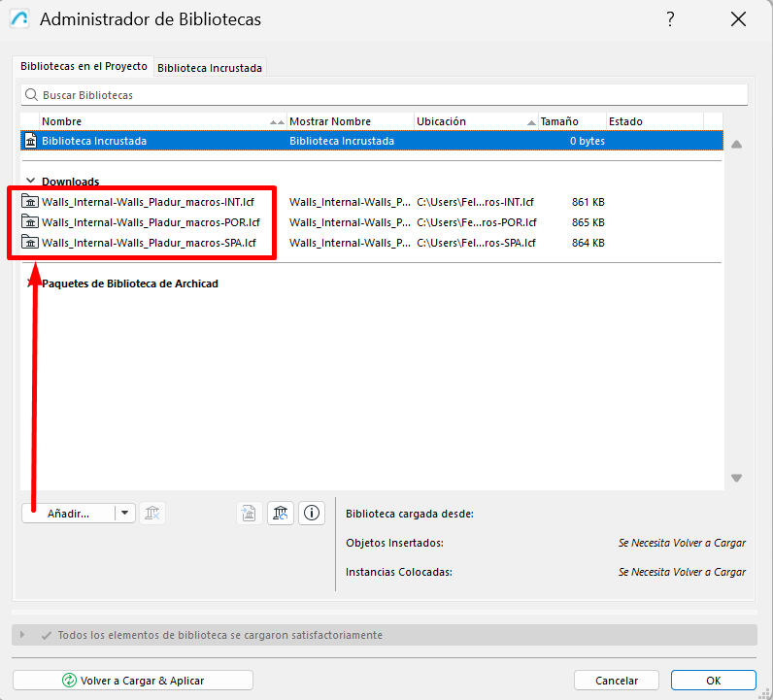Click the Cancelar button
Viewport: 773px width, 700px height.
click(x=616, y=681)
